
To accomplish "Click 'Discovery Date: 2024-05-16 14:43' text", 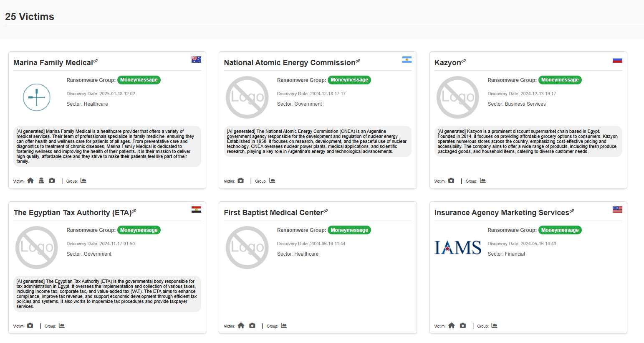I will coord(522,244).
